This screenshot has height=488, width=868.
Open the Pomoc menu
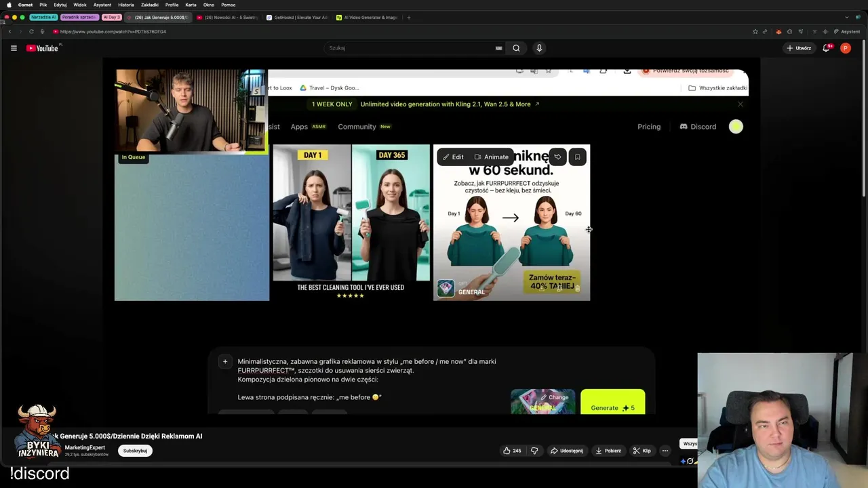tap(228, 5)
